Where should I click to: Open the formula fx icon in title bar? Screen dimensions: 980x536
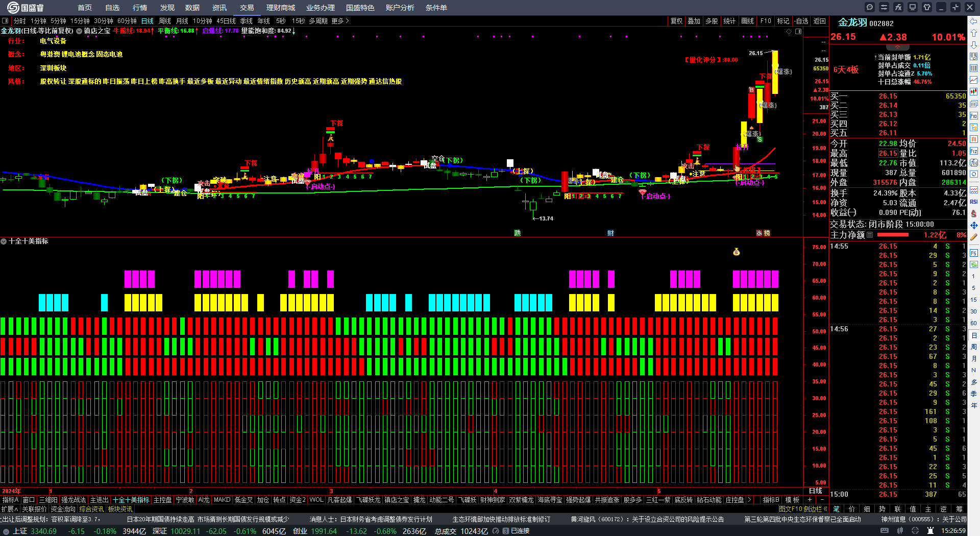[x=898, y=7]
